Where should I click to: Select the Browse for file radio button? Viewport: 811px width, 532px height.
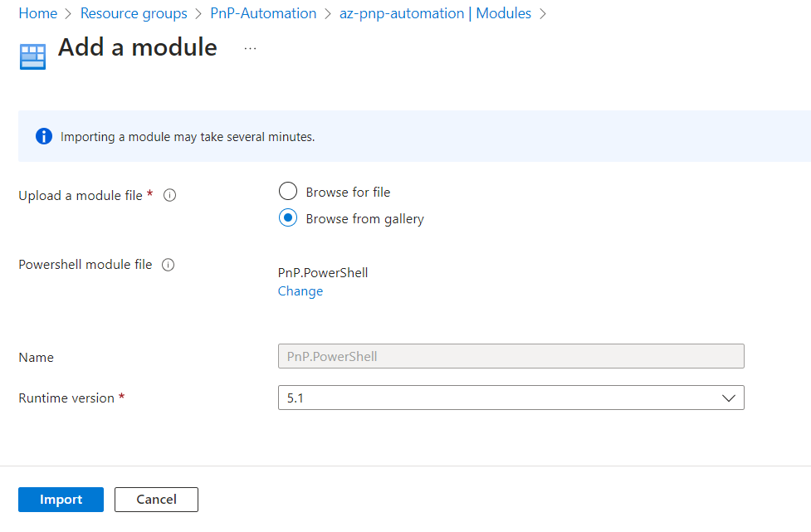coord(287,192)
